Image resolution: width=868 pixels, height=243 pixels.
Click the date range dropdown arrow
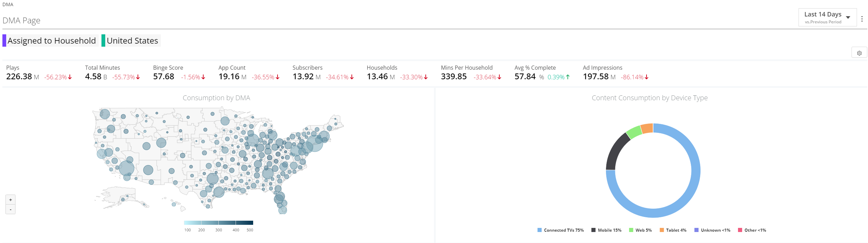(x=848, y=18)
